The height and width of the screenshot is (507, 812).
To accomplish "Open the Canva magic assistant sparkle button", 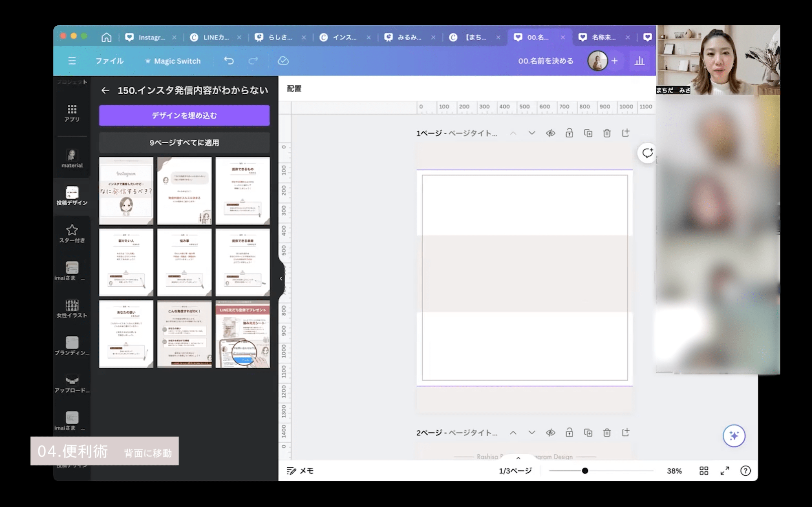I will (734, 435).
